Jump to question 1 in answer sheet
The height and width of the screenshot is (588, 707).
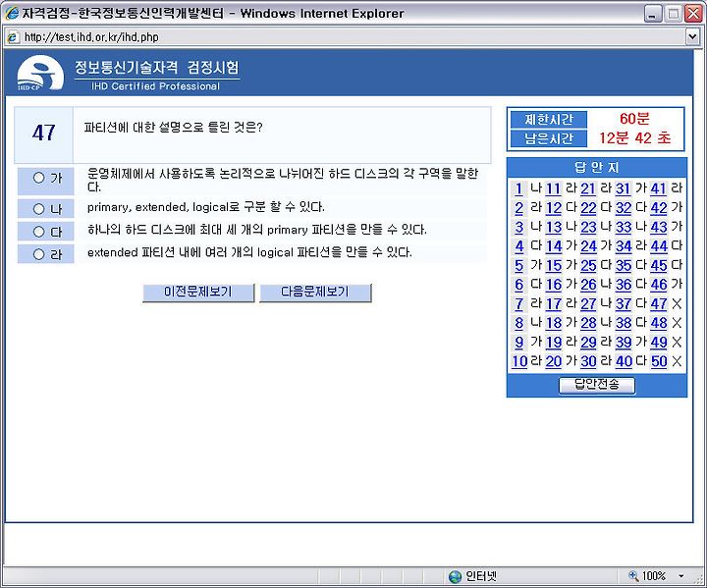coord(519,188)
